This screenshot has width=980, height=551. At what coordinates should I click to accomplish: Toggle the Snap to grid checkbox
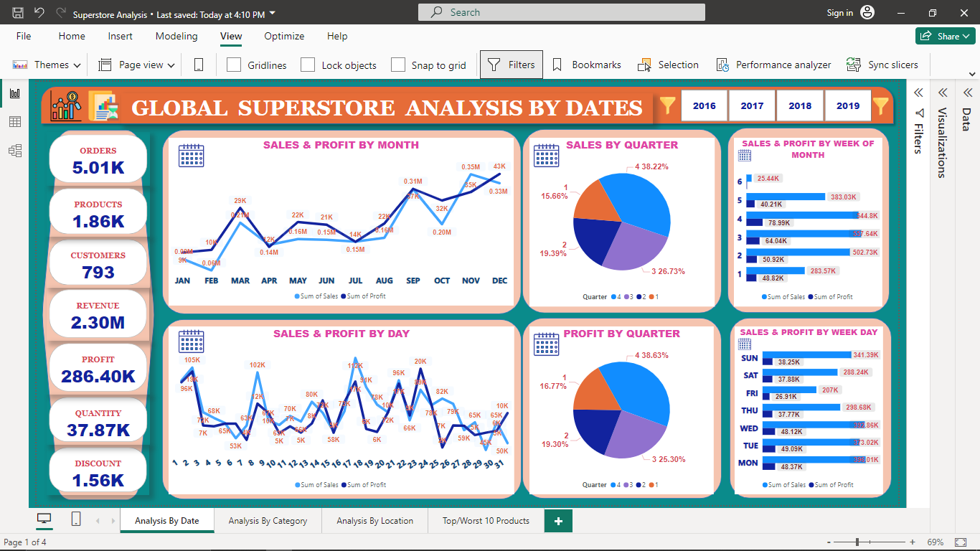click(398, 65)
